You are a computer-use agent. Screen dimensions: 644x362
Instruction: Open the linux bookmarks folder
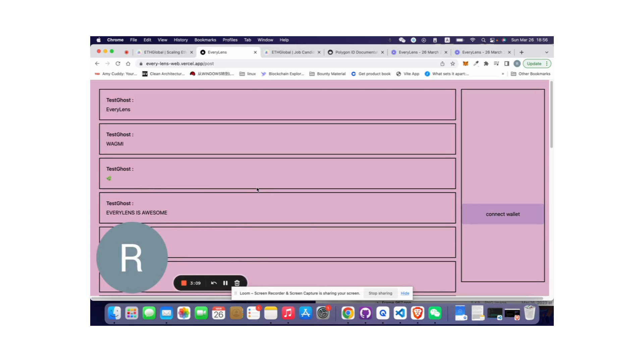tap(248, 74)
